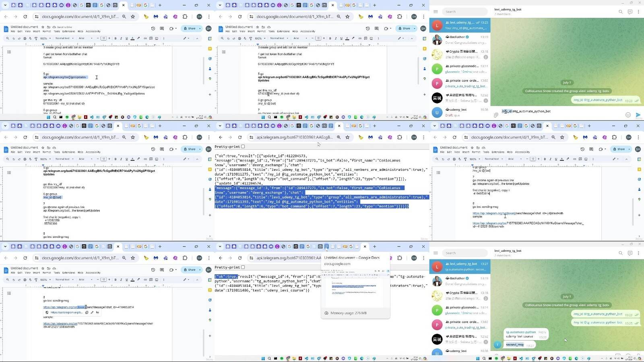Open new tab plus in highlighted getUpdates JSON window
This screenshot has width=644, height=362.
point(375,126)
